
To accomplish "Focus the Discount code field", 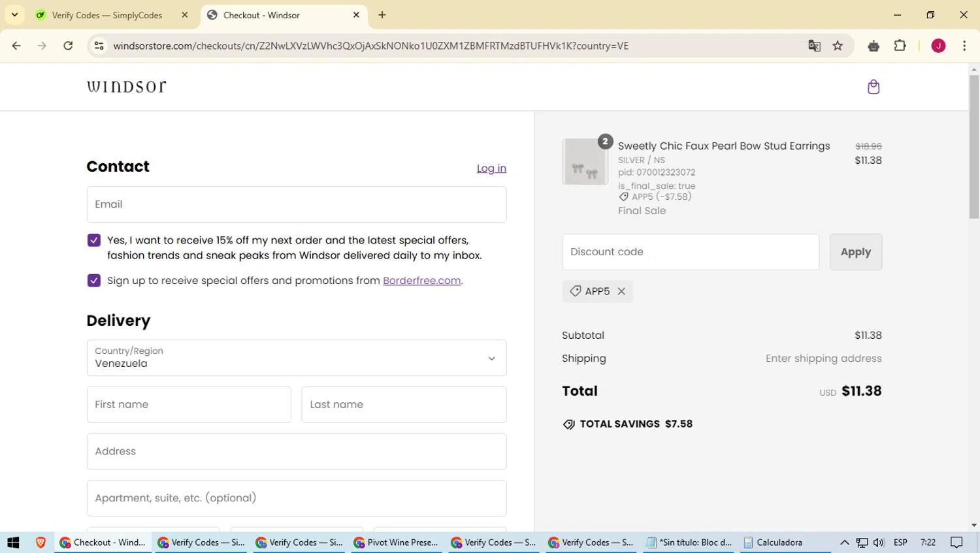I will tap(691, 252).
